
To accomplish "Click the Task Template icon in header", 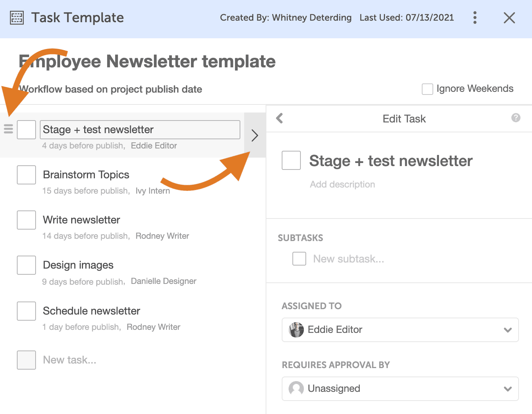I will (x=16, y=18).
